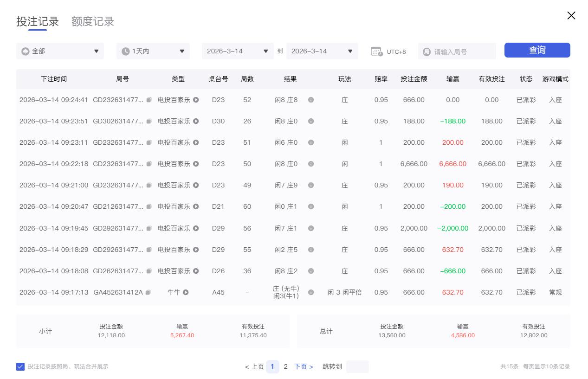Viewport: 588px width, 379px height.
Task: Click the 跳转到 page jump input field
Action: point(357,366)
